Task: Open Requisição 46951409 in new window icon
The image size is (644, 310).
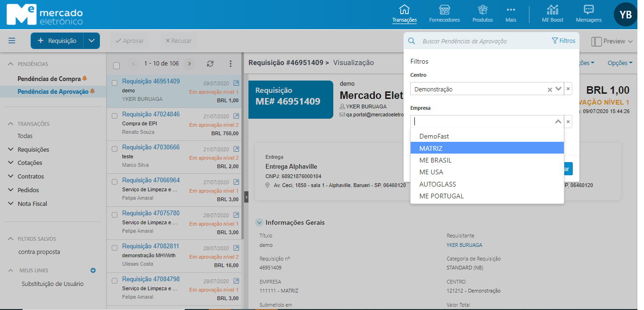Action: pyautogui.click(x=236, y=82)
